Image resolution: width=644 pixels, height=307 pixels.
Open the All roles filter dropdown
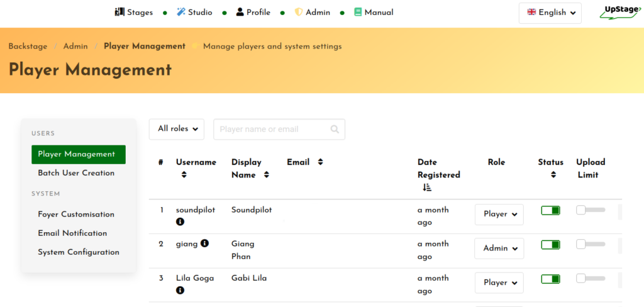pos(177,129)
